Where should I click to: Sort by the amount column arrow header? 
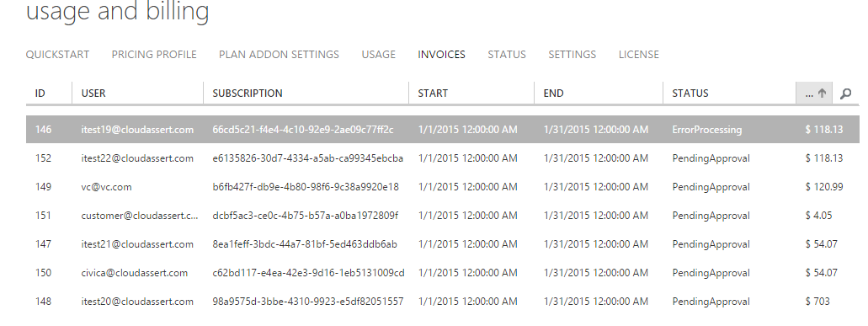pos(814,93)
